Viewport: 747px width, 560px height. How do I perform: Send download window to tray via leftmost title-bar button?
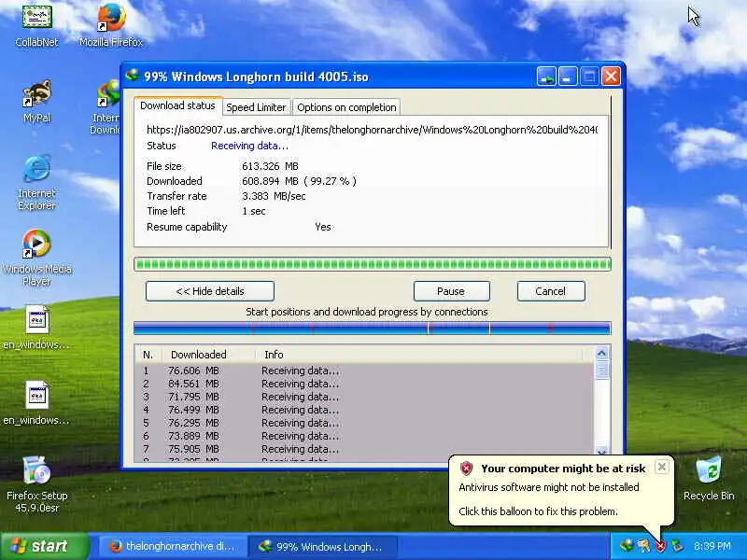546,77
